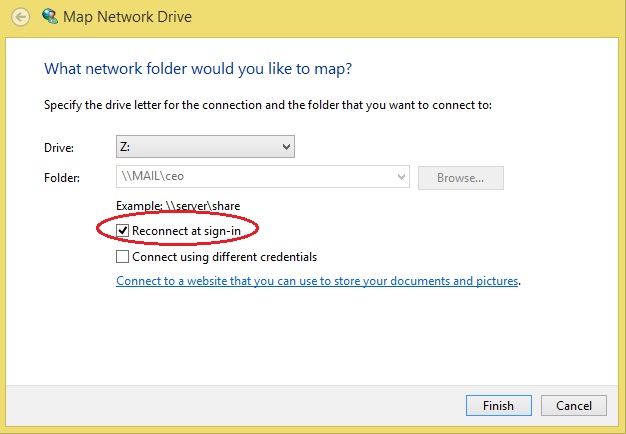The width and height of the screenshot is (626, 434).
Task: Click the Example \\server\share text
Action: click(x=178, y=206)
